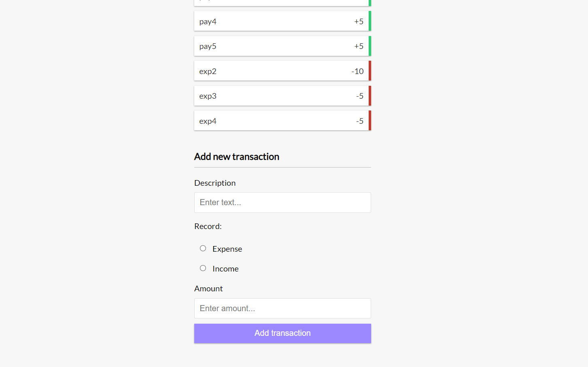Select the exp3 transaction entry
Screen dimensions: 588x367
point(279,95)
